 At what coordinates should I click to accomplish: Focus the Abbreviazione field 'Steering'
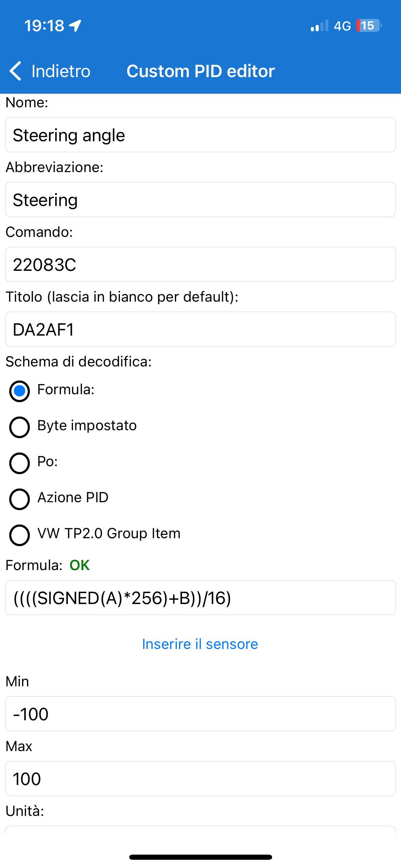200,200
